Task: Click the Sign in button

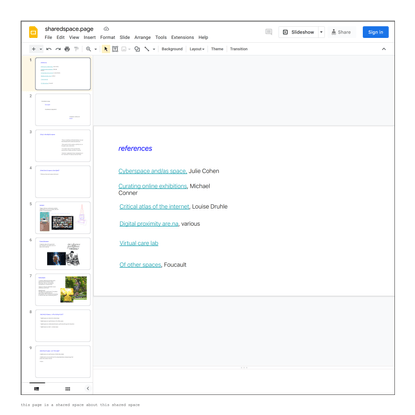Action: [376, 32]
